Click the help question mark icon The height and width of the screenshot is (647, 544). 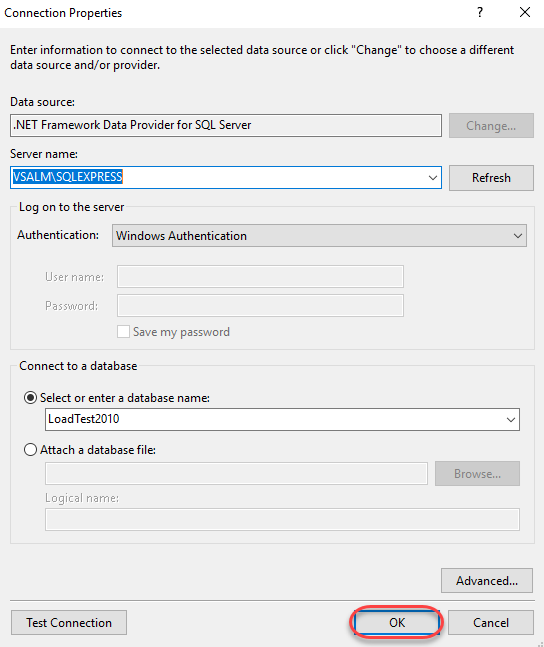(480, 12)
